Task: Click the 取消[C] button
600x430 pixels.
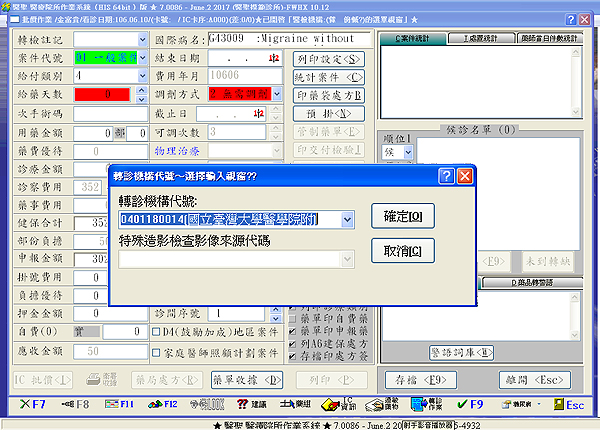Action: point(402,250)
